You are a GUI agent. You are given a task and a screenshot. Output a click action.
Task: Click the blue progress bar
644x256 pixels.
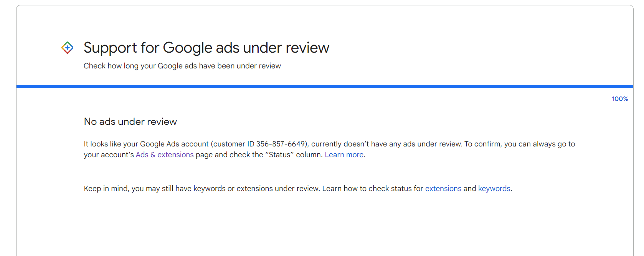(325, 86)
